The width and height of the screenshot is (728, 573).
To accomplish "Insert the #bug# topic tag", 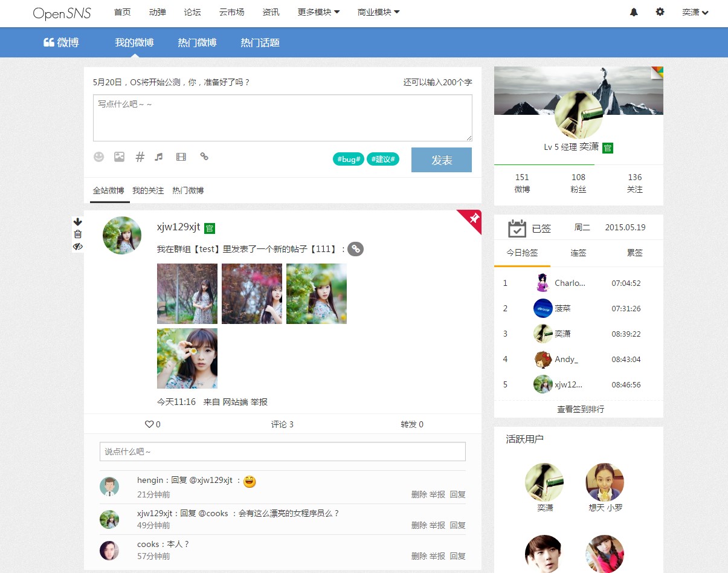I will pos(349,160).
